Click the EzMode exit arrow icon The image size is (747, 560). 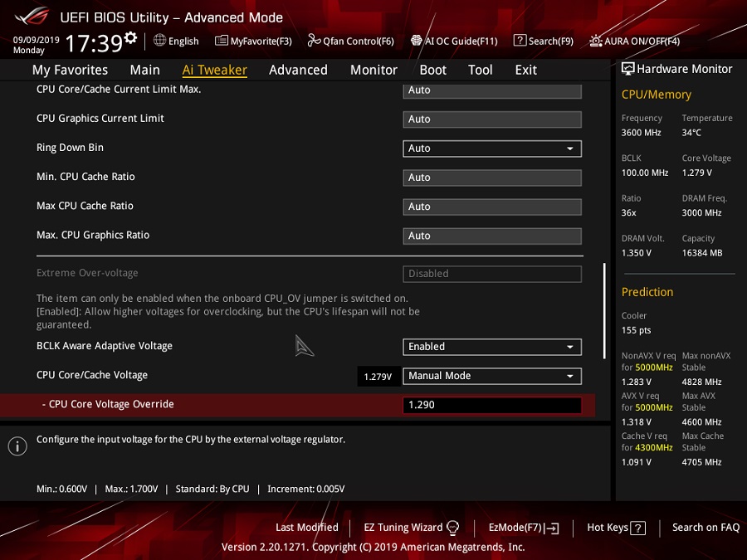[x=552, y=528]
